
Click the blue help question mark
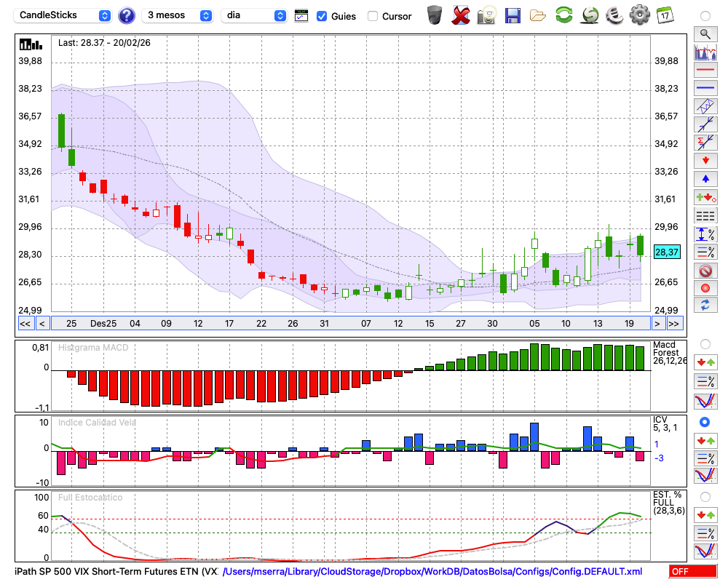coord(127,15)
